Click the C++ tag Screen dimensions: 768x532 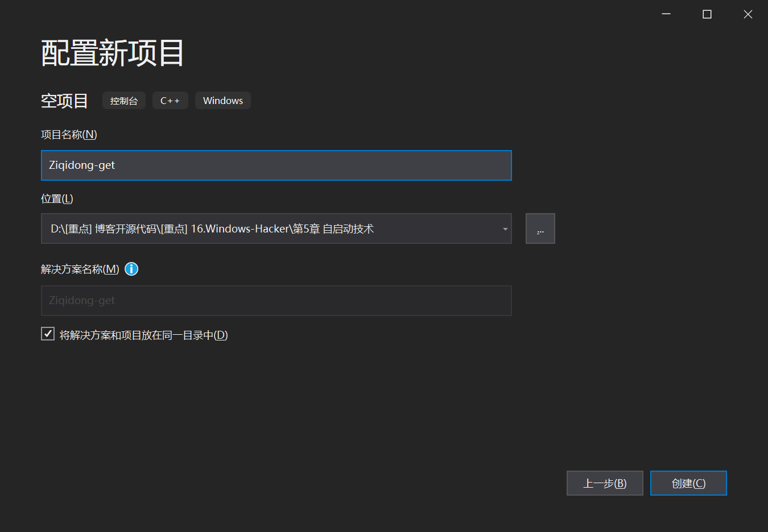[x=170, y=101]
